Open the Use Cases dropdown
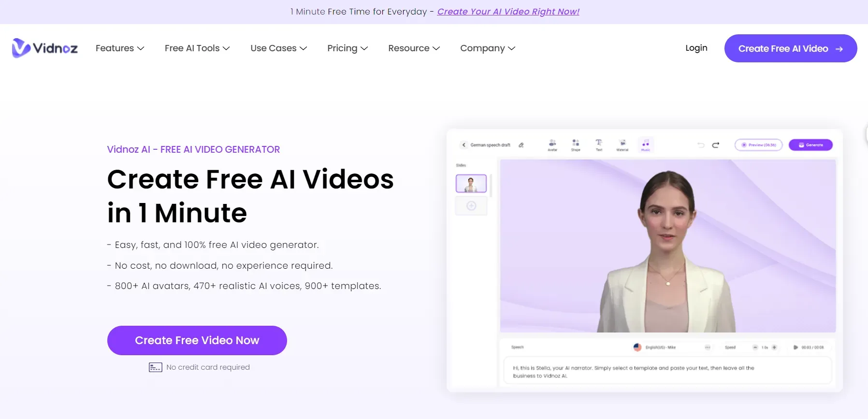This screenshot has height=419, width=868. [279, 48]
